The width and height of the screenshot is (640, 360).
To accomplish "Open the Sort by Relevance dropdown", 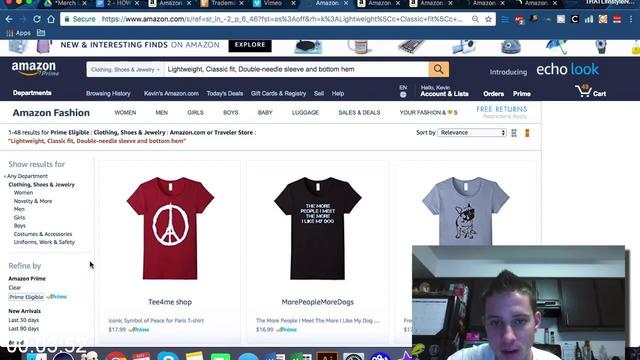I will (x=472, y=133).
